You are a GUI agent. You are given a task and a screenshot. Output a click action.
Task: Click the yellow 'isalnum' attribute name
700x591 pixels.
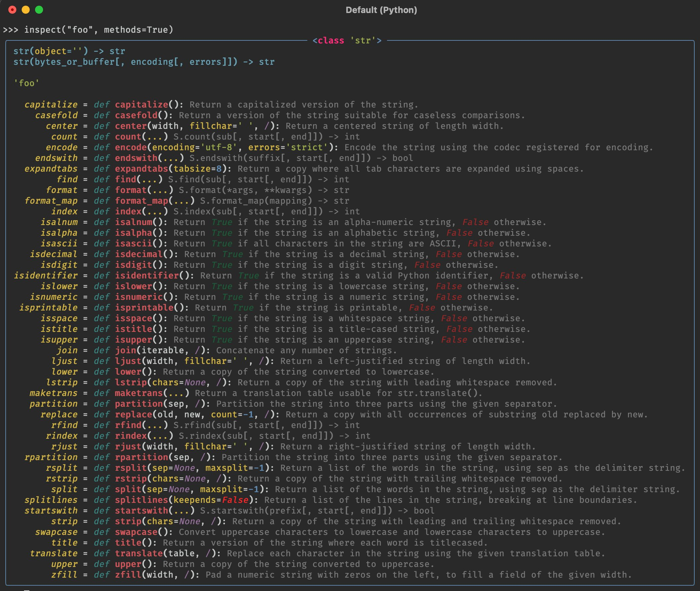[x=59, y=222]
